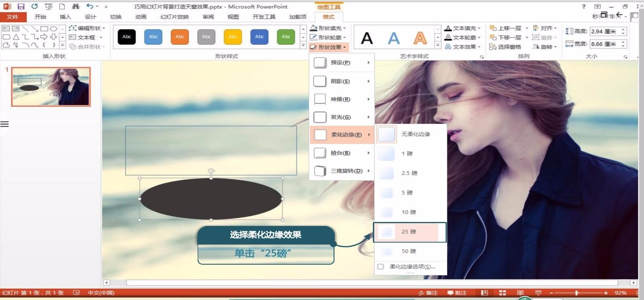Select the oval shape in shapes gallery

click(53, 29)
